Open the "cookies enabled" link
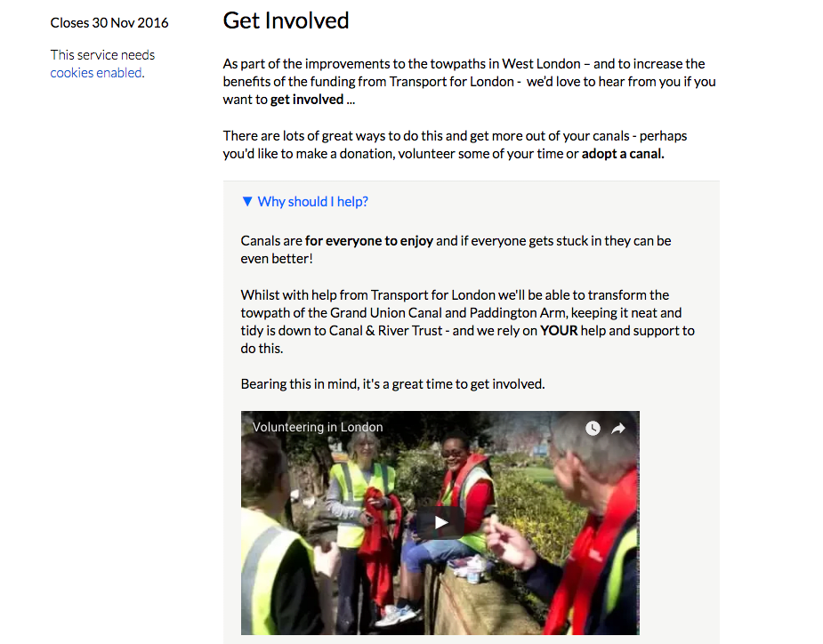 click(x=96, y=72)
